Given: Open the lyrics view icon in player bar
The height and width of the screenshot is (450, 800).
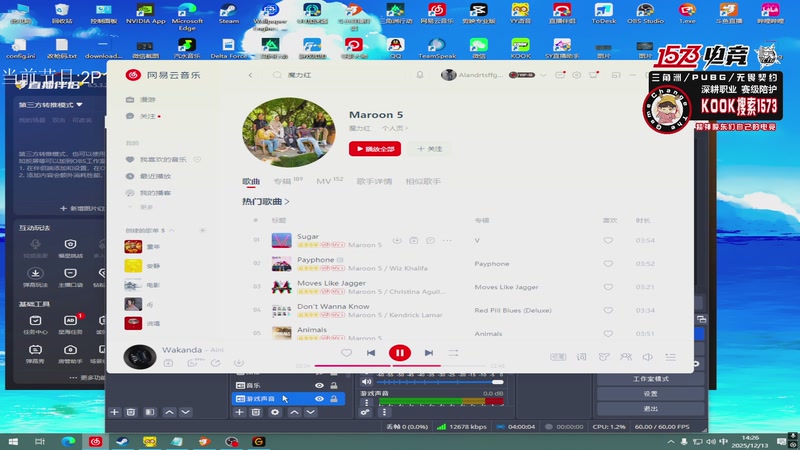Looking at the screenshot, I should pyautogui.click(x=581, y=357).
